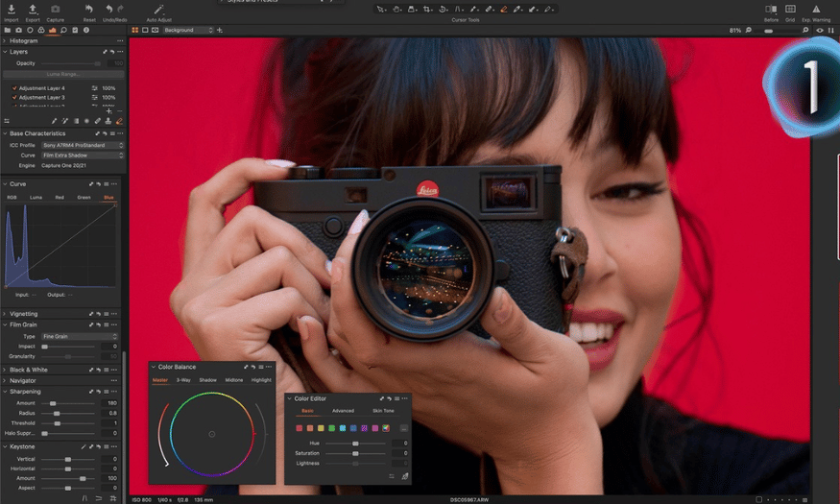This screenshot has height=504, width=840.
Task: Collapse the Color Editor floating panel
Action: point(289,398)
